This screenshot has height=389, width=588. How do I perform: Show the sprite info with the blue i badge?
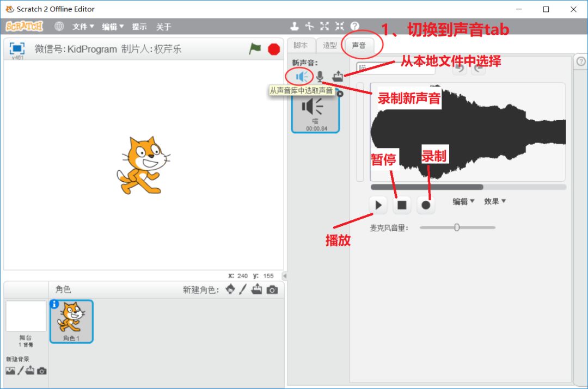pos(54,304)
